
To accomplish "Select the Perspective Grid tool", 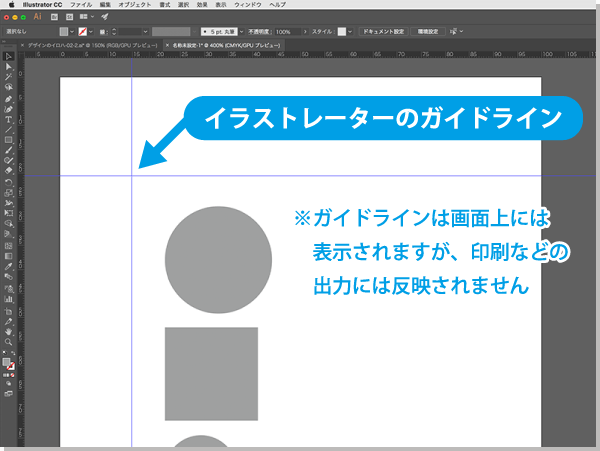I will click(8, 234).
